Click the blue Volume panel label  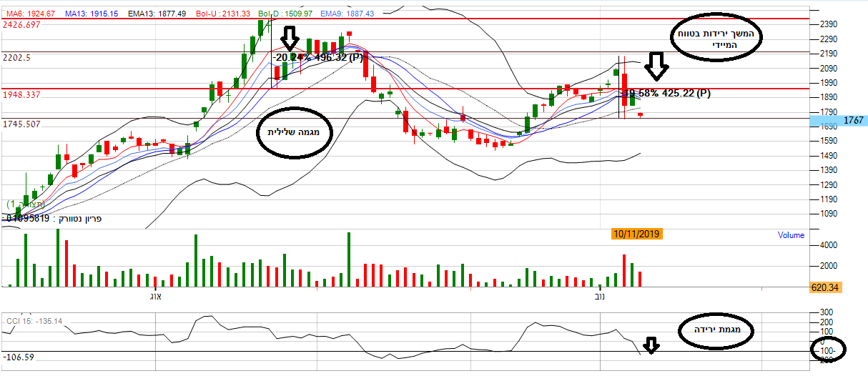coord(790,235)
